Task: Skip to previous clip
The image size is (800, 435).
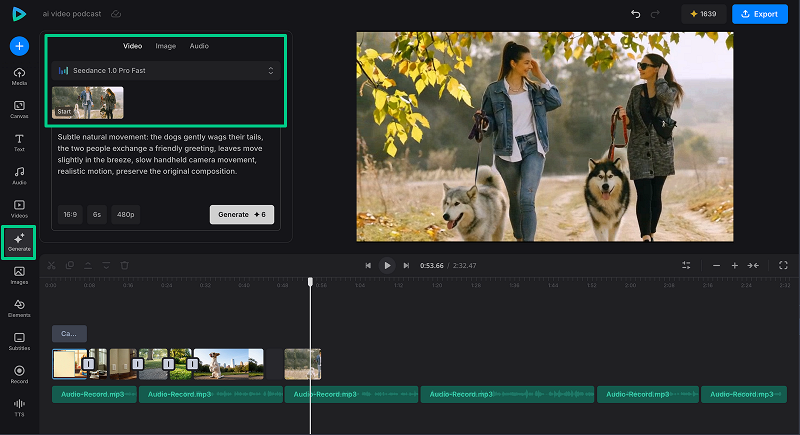Action: point(368,266)
